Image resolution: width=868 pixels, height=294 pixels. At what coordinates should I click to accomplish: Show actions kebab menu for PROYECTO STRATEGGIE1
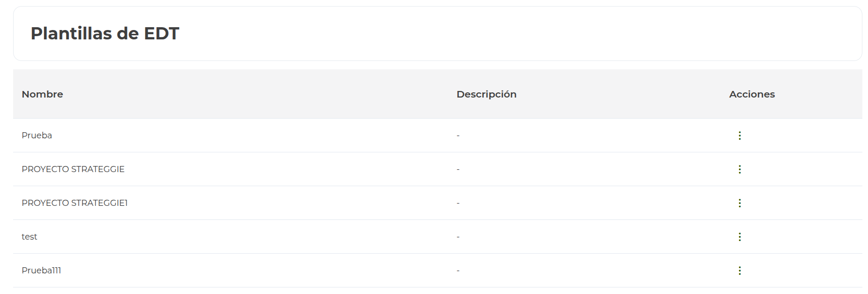tap(740, 203)
